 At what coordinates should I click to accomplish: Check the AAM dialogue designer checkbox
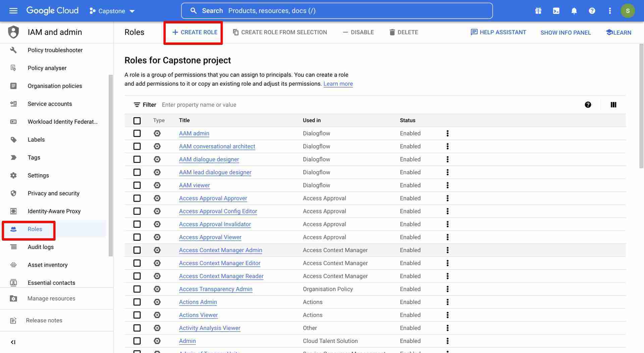click(137, 160)
